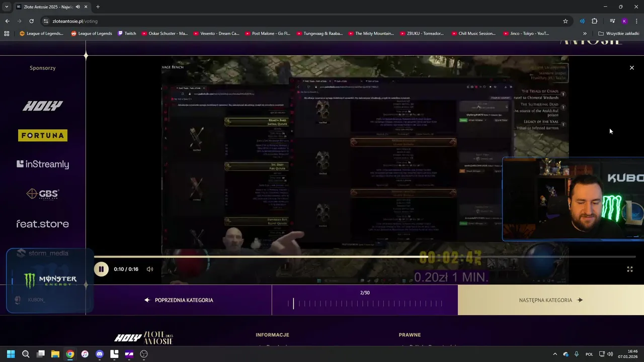The width and height of the screenshot is (644, 362).
Task: Open File Explorer from the taskbar
Action: (55, 354)
